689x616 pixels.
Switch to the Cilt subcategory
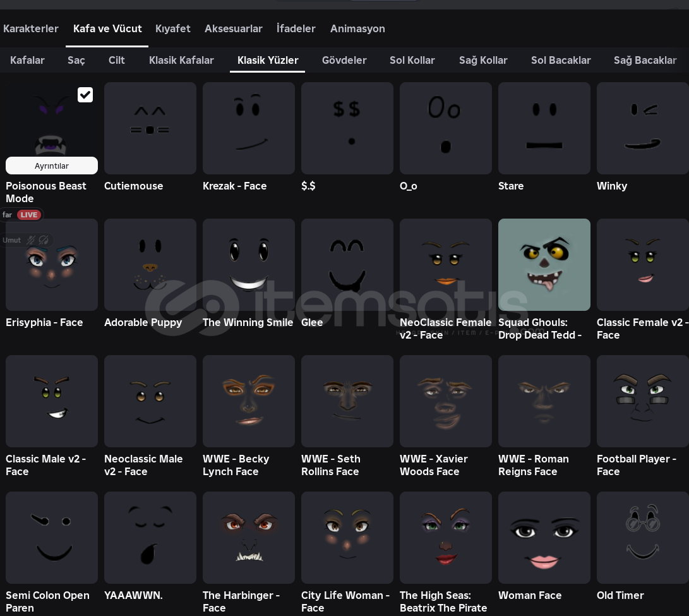coord(116,60)
